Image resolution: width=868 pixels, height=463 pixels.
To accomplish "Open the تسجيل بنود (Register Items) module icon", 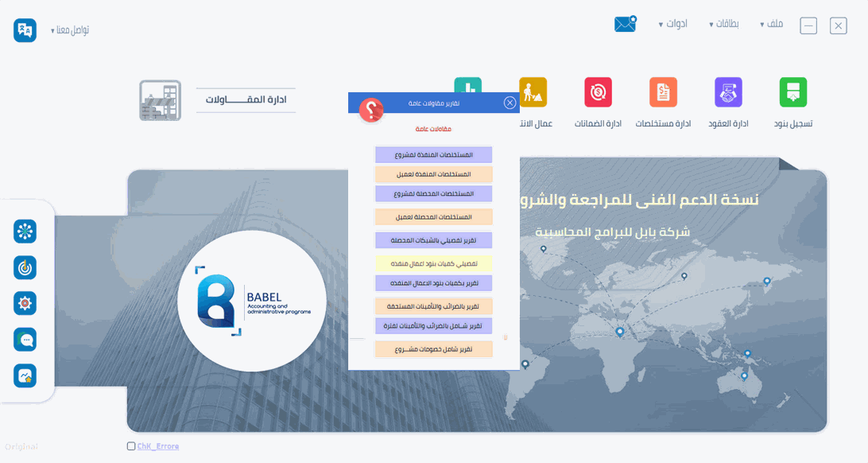I will [792, 94].
